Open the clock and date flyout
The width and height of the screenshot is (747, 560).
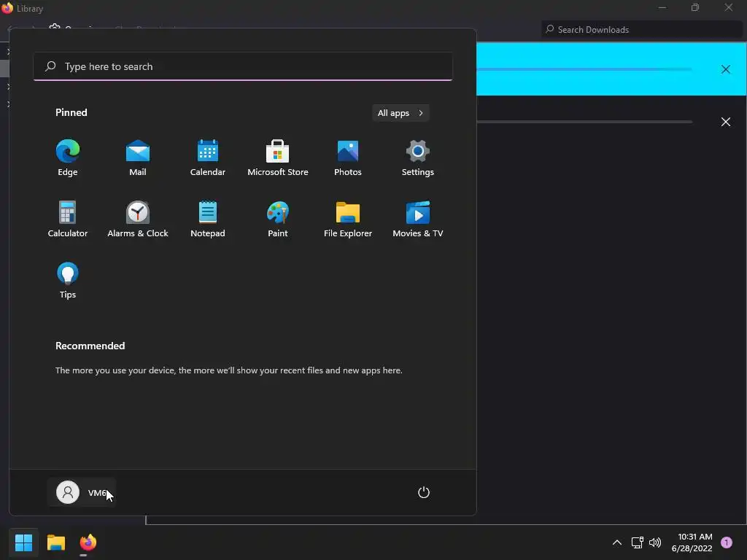coord(692,542)
